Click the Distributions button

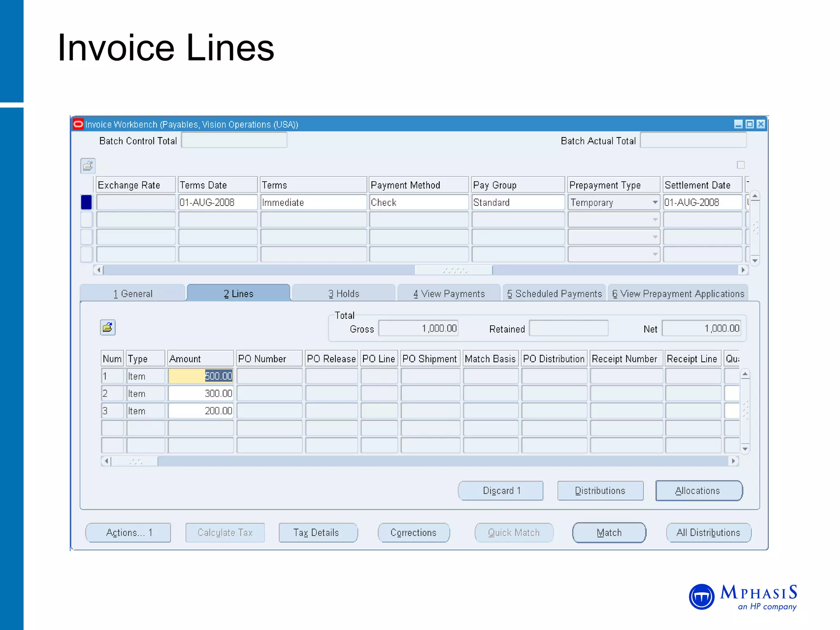600,491
